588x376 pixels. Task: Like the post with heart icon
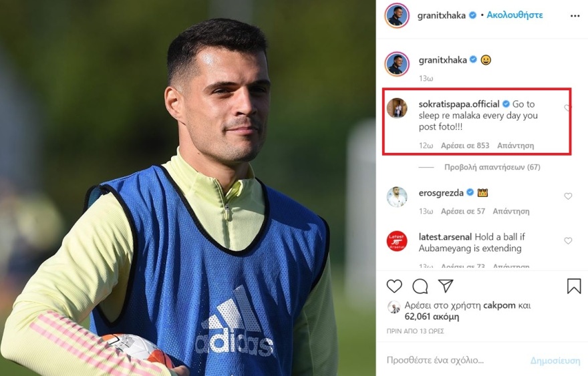[x=394, y=286]
